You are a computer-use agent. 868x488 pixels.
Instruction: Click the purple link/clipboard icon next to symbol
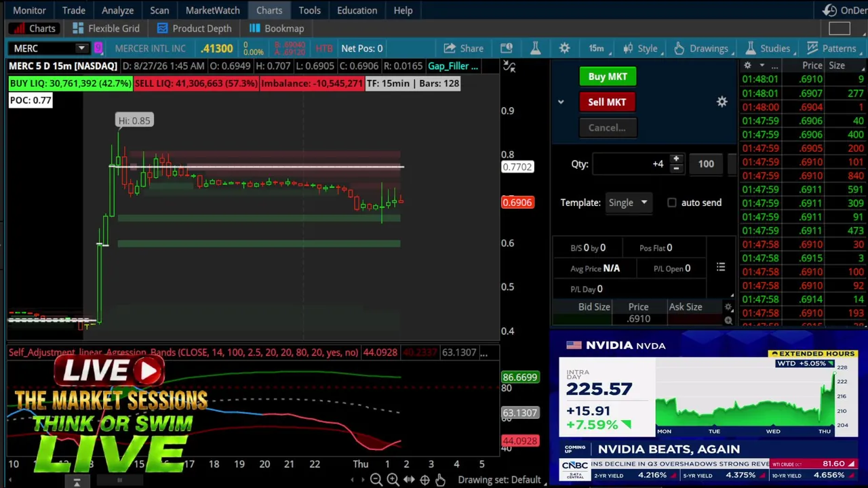(x=98, y=48)
